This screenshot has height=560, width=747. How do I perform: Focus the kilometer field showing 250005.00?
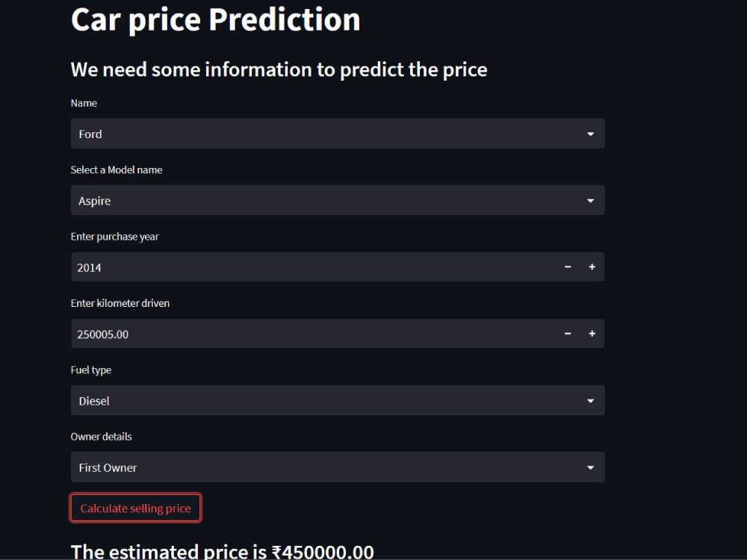314,334
